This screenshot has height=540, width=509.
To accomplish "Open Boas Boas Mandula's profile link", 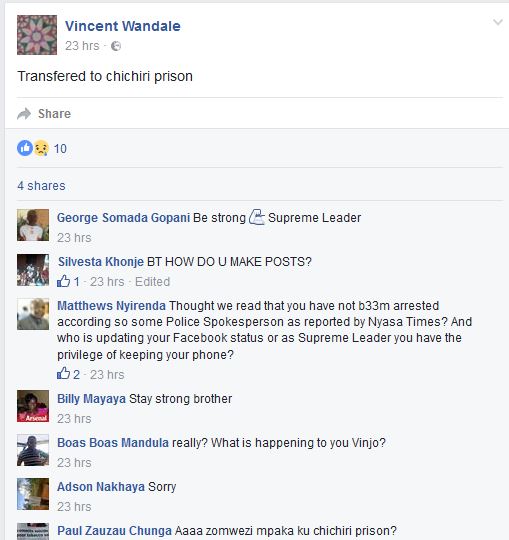I will pyautogui.click(x=113, y=443).
